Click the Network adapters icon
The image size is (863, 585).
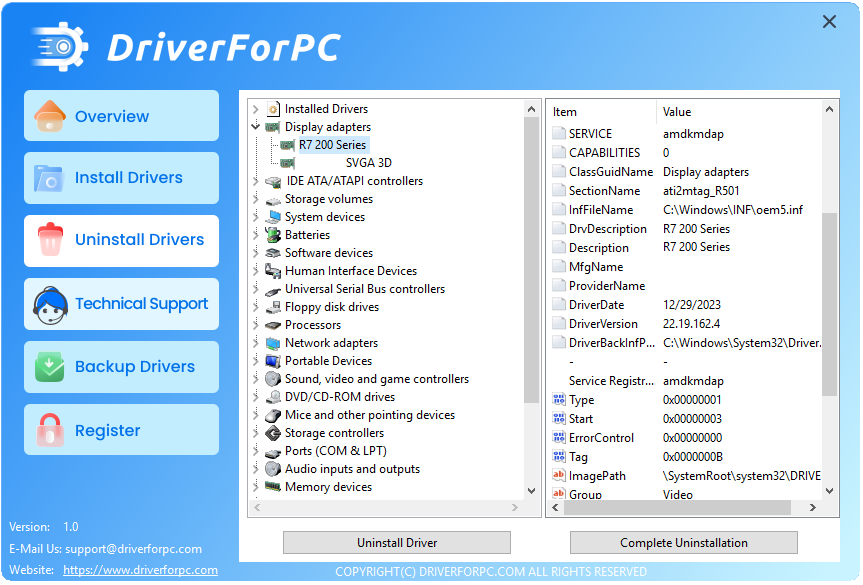coord(273,343)
